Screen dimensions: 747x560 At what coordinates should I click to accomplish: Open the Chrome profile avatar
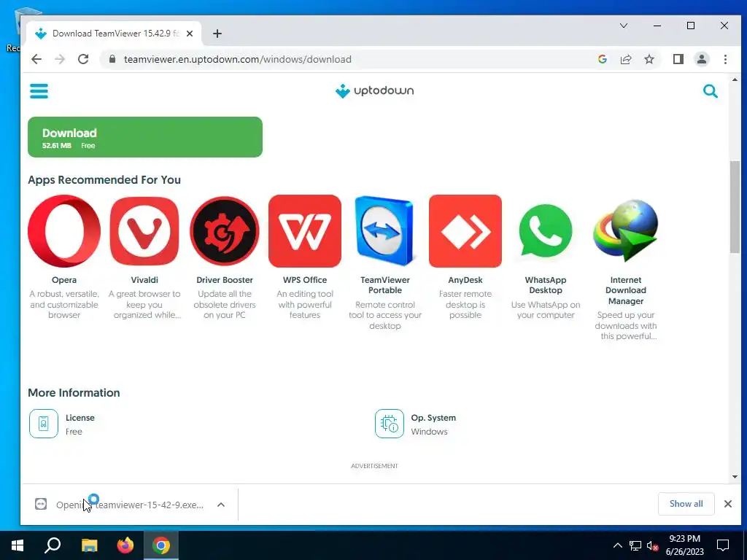701,59
